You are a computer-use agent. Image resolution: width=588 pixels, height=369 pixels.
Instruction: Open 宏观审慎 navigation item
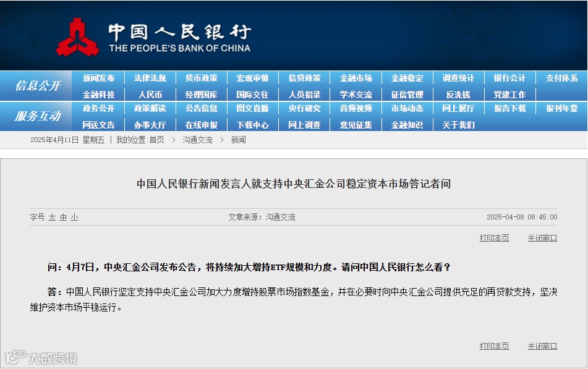point(253,78)
